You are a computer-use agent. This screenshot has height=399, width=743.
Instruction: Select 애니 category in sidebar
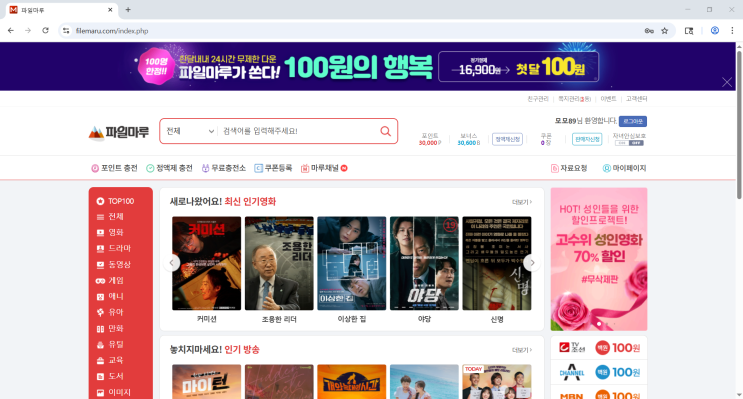tap(110, 297)
